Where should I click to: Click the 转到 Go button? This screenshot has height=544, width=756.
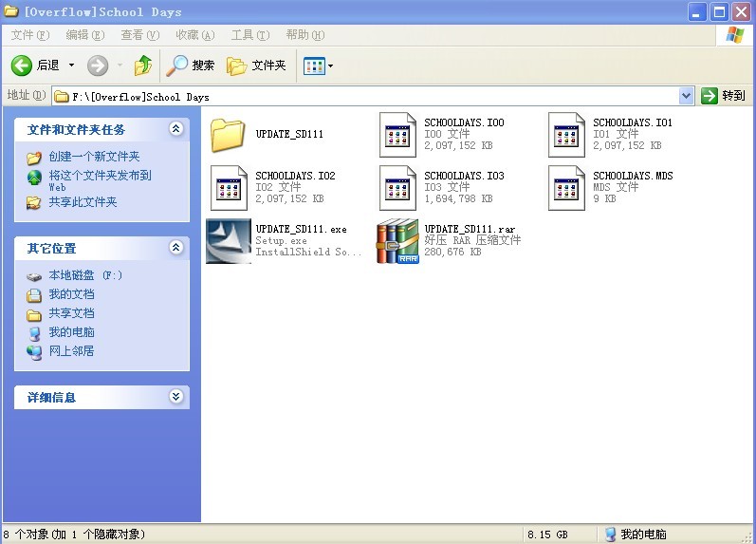[723, 96]
